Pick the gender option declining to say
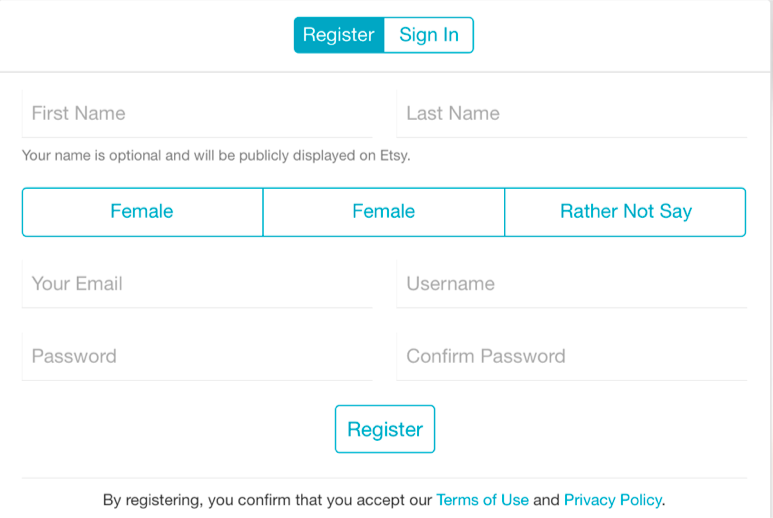Viewport: 773px width, 518px height. click(x=625, y=212)
